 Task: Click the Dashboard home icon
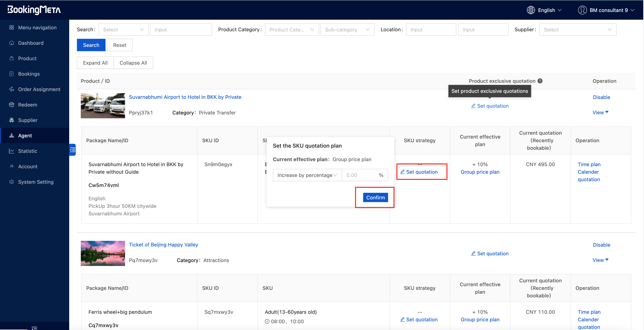(12, 43)
